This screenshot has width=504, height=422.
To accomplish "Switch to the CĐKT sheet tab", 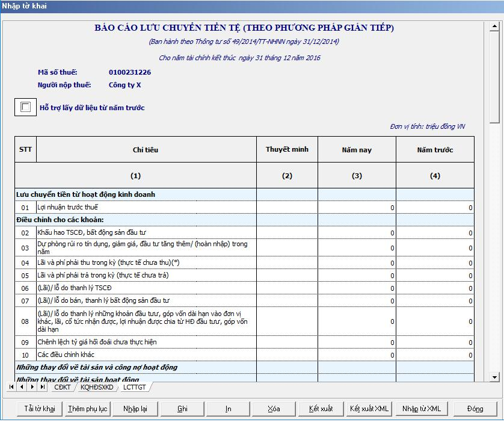I will (x=63, y=387).
